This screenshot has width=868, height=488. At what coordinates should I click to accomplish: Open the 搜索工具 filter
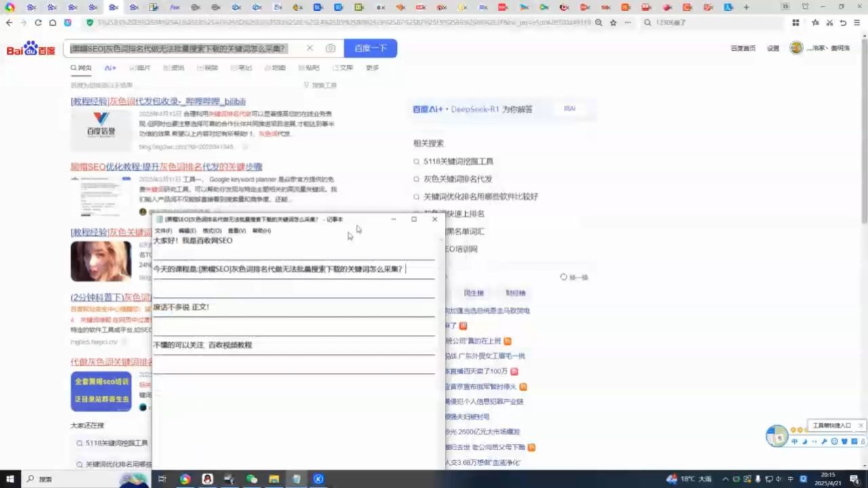pos(320,85)
